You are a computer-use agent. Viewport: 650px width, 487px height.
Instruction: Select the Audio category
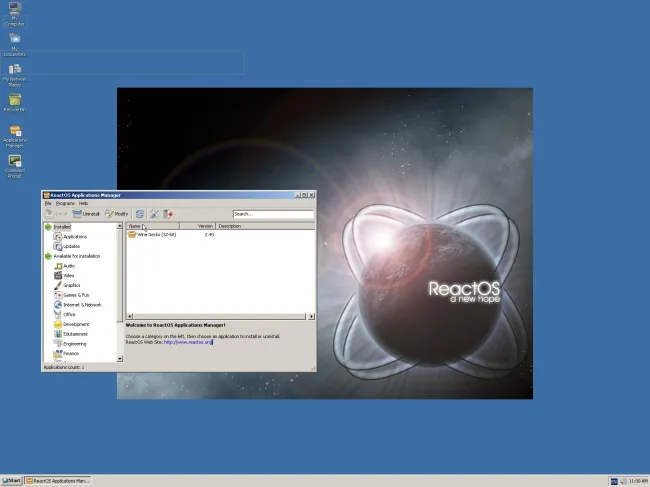click(x=68, y=266)
